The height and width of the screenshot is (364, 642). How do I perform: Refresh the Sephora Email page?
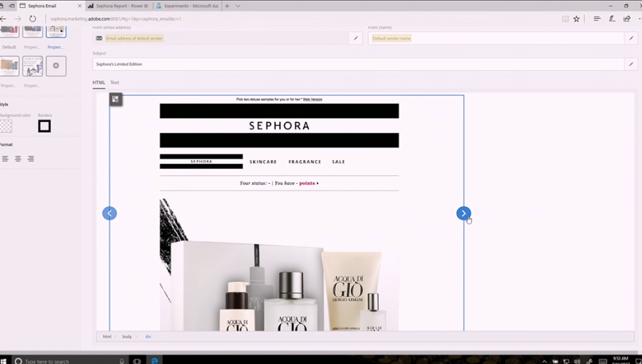pyautogui.click(x=33, y=19)
